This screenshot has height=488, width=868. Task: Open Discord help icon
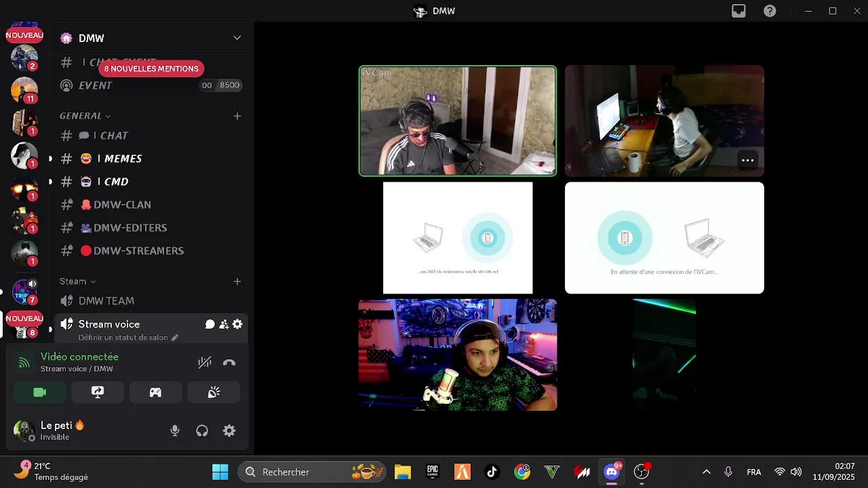770,11
